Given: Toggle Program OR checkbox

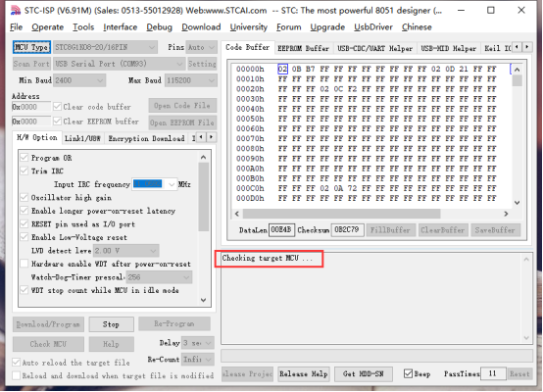Looking at the screenshot, I should click(x=25, y=158).
